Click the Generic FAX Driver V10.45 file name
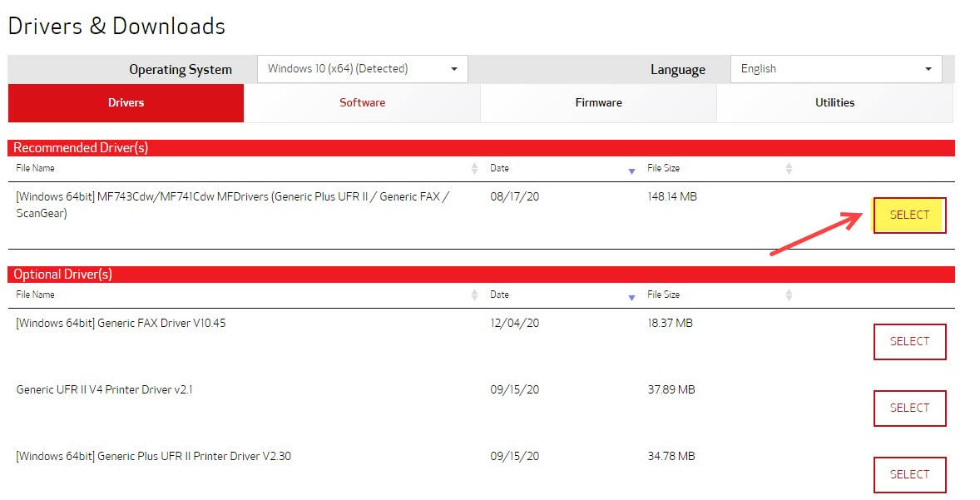 pos(121,323)
